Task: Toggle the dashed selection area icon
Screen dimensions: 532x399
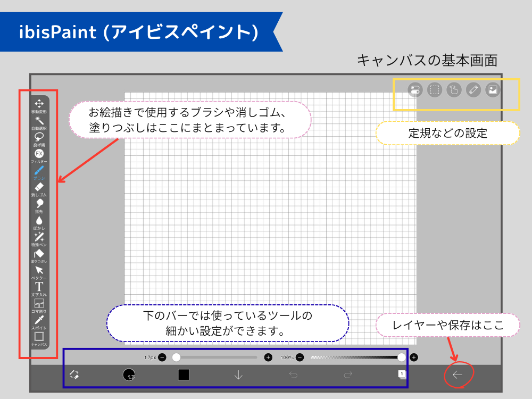Action: tap(435, 90)
